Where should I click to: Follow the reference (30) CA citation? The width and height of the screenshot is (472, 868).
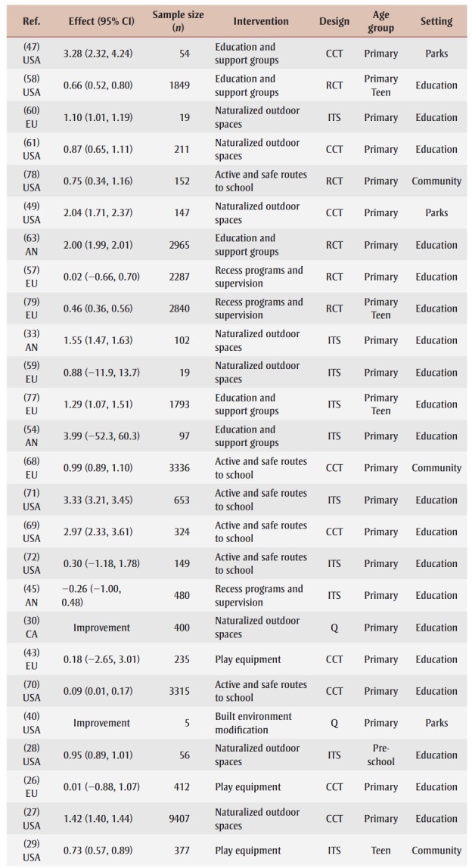pos(31,628)
